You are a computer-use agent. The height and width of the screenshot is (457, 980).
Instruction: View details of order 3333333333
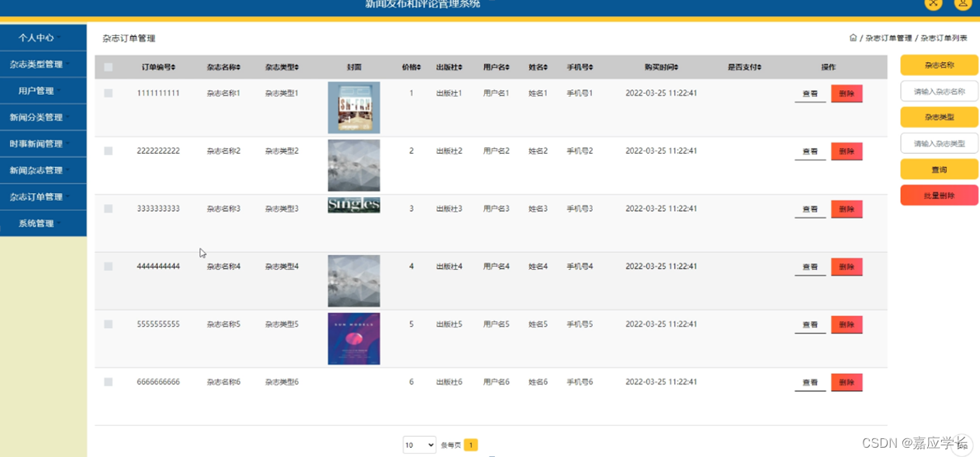[x=810, y=209]
